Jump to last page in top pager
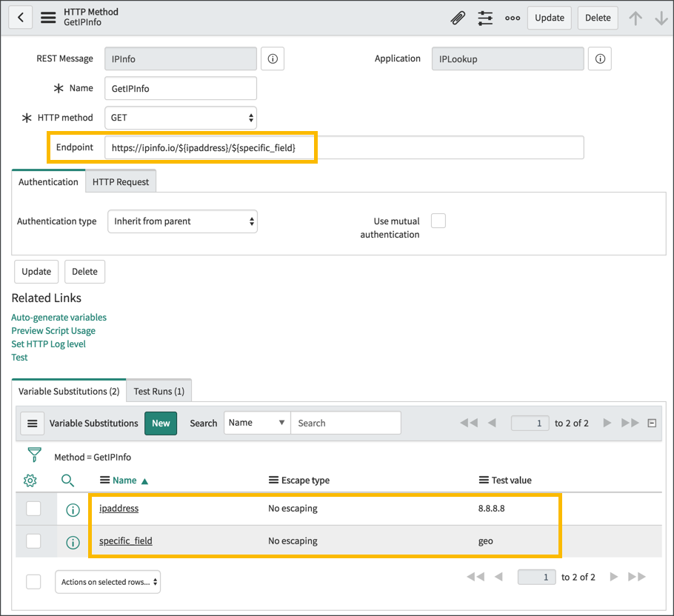Screen dimensions: 674x616 click(x=630, y=423)
